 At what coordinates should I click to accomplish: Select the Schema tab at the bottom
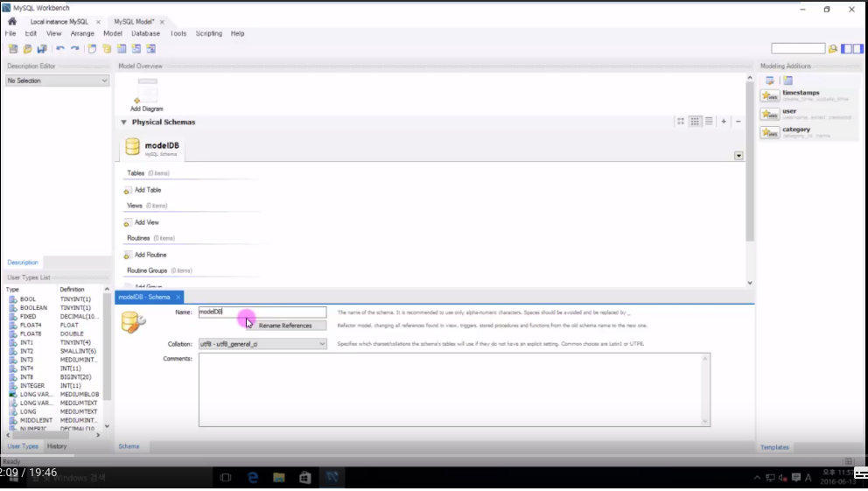[129, 446]
